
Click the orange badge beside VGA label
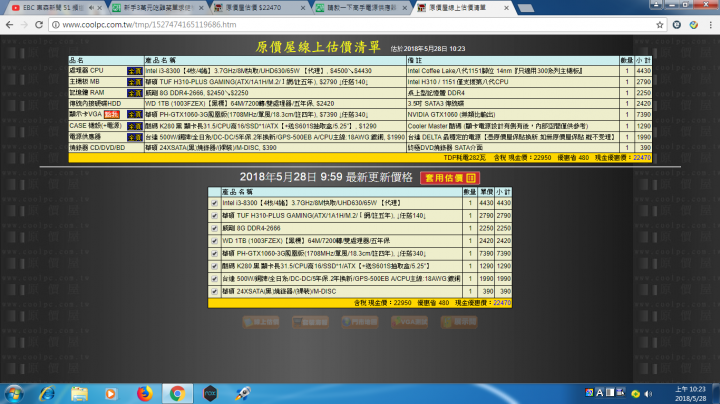tap(112, 114)
